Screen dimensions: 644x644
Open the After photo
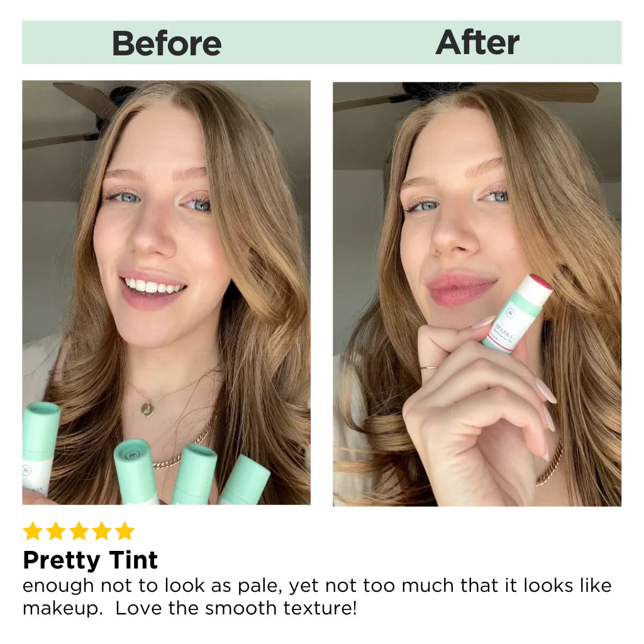[x=477, y=294]
